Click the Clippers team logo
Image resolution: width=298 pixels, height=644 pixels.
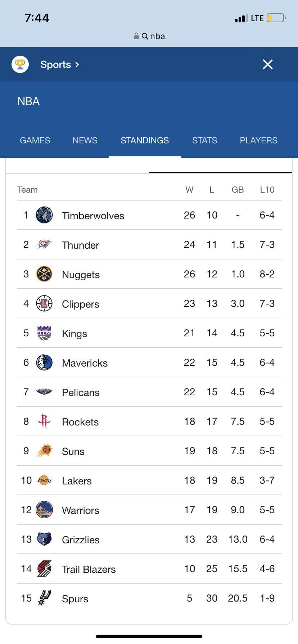(x=44, y=304)
